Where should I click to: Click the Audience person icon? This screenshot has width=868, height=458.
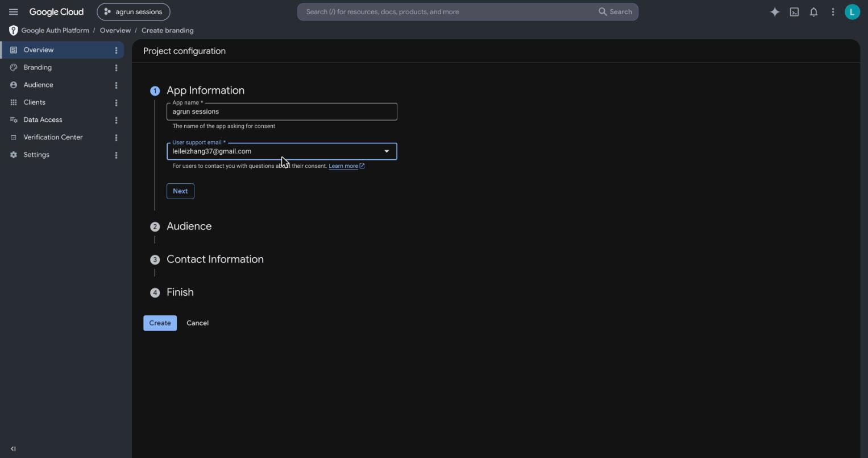14,85
